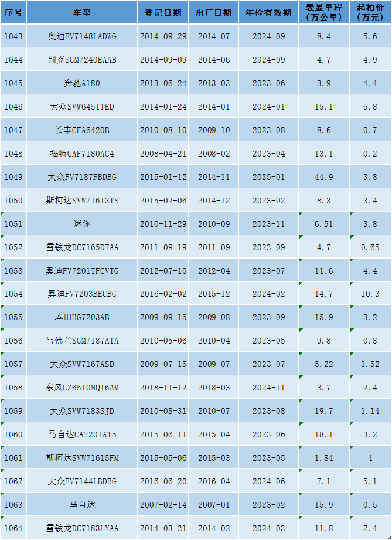Screen dimensions: 392x540
Task: Select the 出厂日期 header cell
Action: pyautogui.click(x=214, y=12)
